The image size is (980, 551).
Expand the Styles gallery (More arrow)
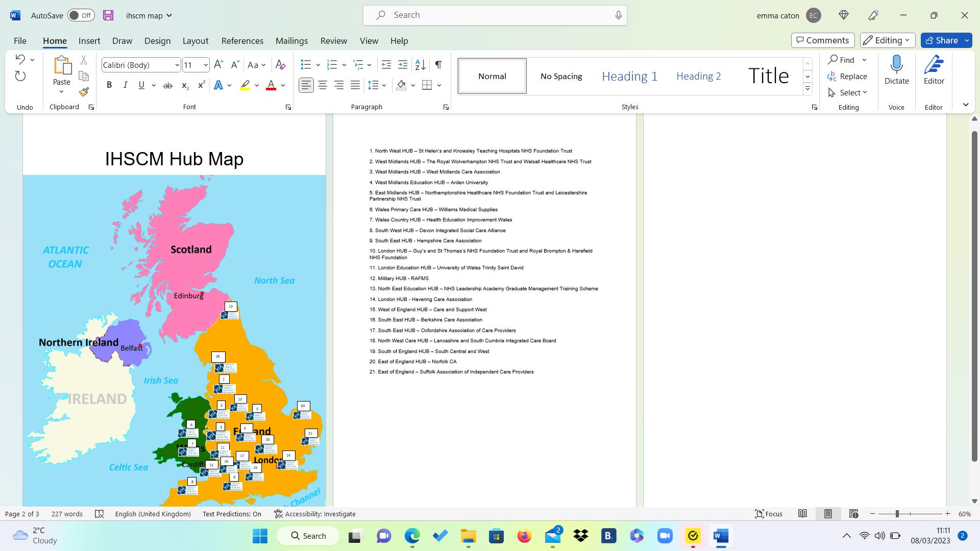807,89
